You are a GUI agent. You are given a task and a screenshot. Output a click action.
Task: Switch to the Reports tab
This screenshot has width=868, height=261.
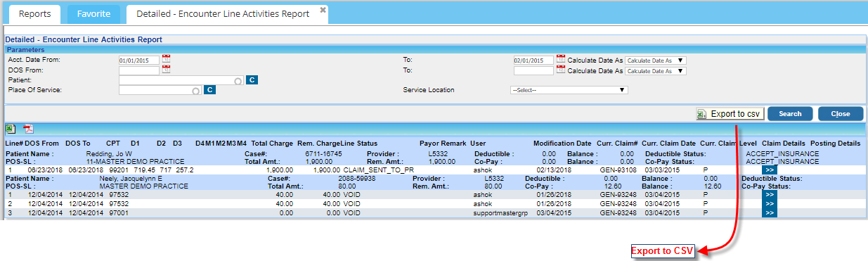[35, 13]
